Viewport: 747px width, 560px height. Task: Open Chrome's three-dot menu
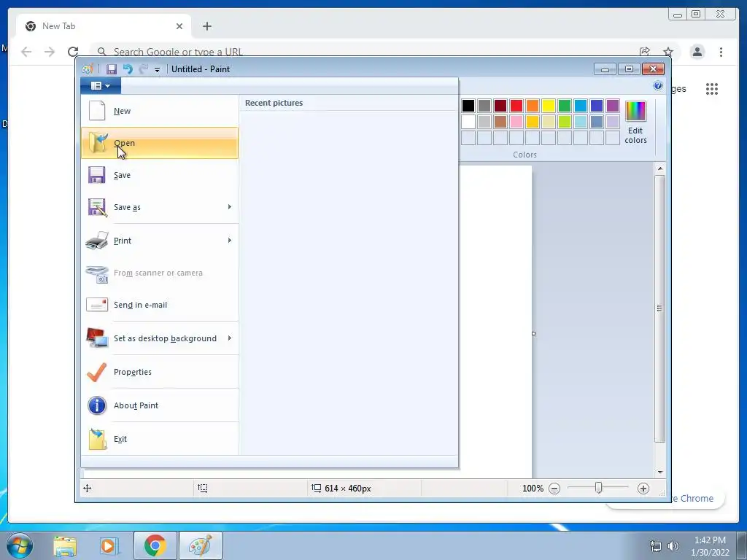pyautogui.click(x=721, y=52)
